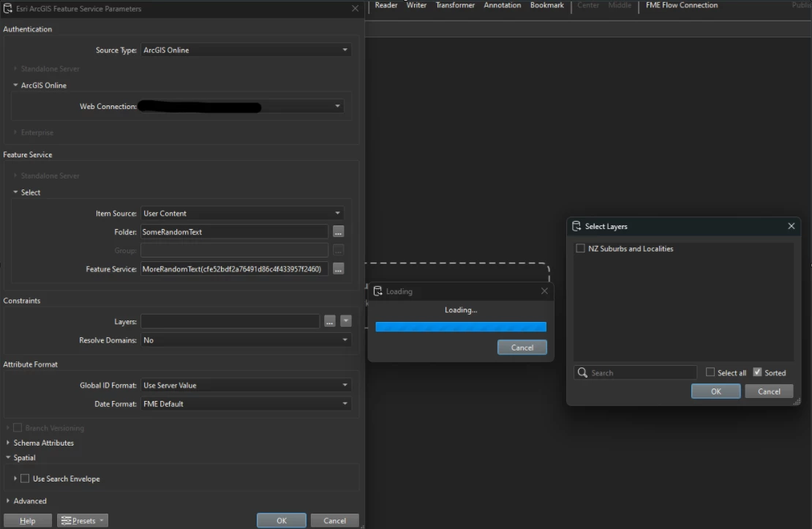Click Cancel in Parameters dialog
Viewport: 812px width, 529px height.
[x=334, y=520]
